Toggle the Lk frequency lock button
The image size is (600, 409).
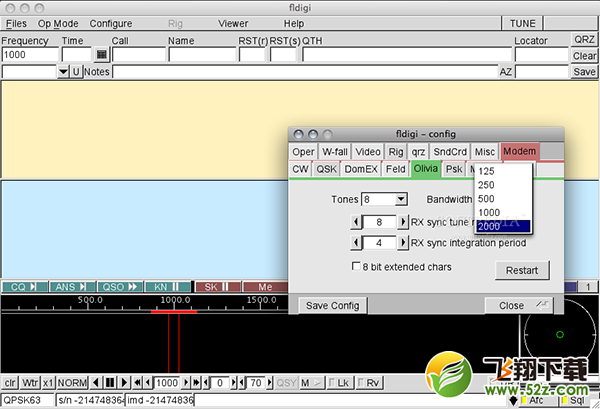click(339, 383)
